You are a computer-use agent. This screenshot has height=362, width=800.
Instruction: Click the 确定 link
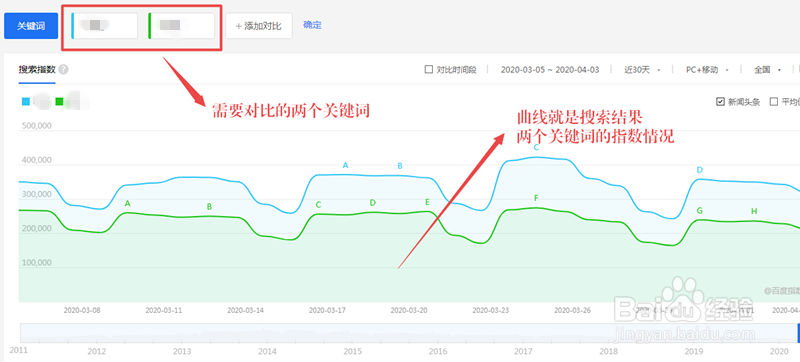312,24
